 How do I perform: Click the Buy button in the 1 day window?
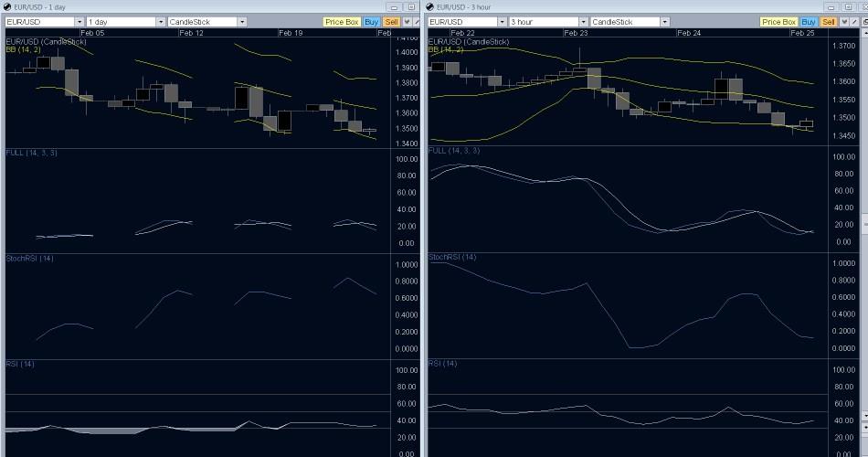click(x=372, y=22)
